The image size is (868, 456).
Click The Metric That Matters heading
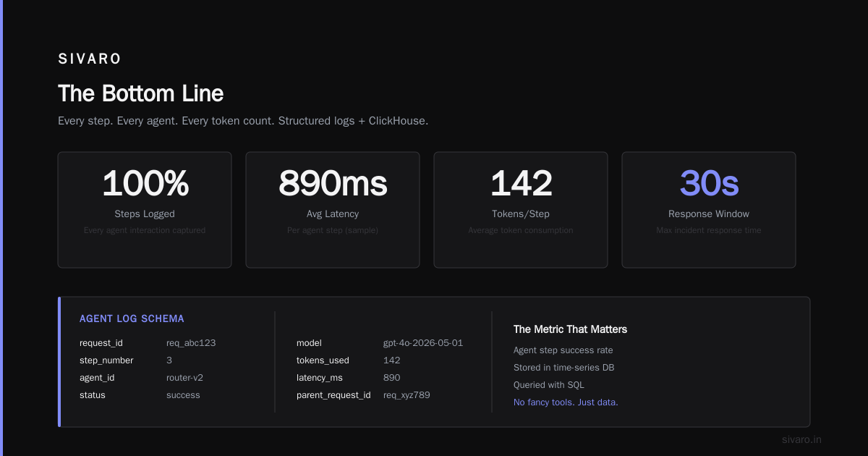coord(570,329)
